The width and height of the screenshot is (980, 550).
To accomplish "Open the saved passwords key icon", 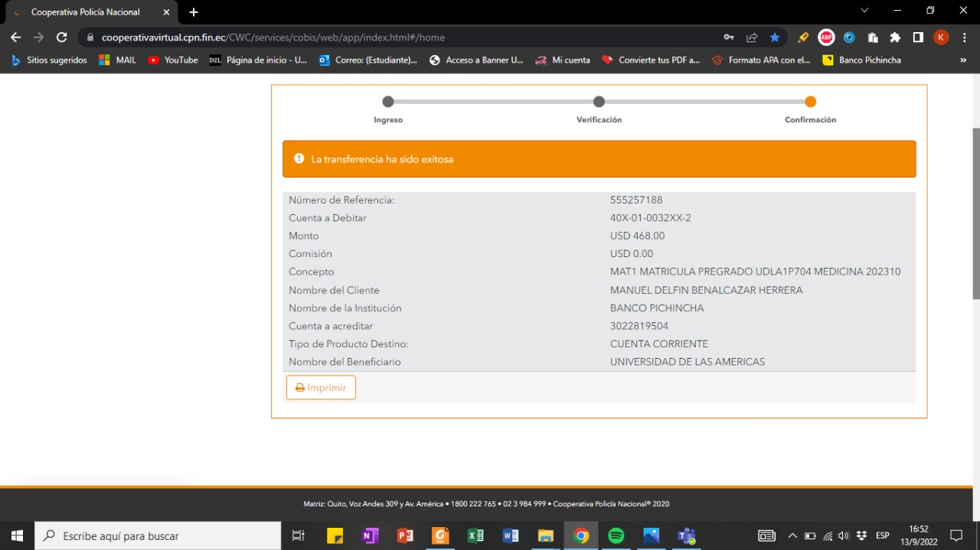I will [729, 37].
